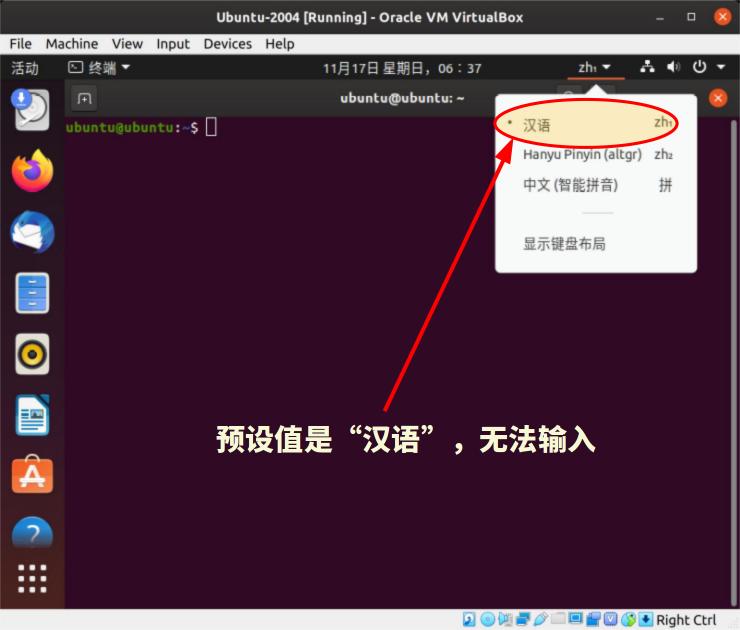740x630 pixels.
Task: Click VirtualBox optical disk status icon
Action: click(488, 619)
